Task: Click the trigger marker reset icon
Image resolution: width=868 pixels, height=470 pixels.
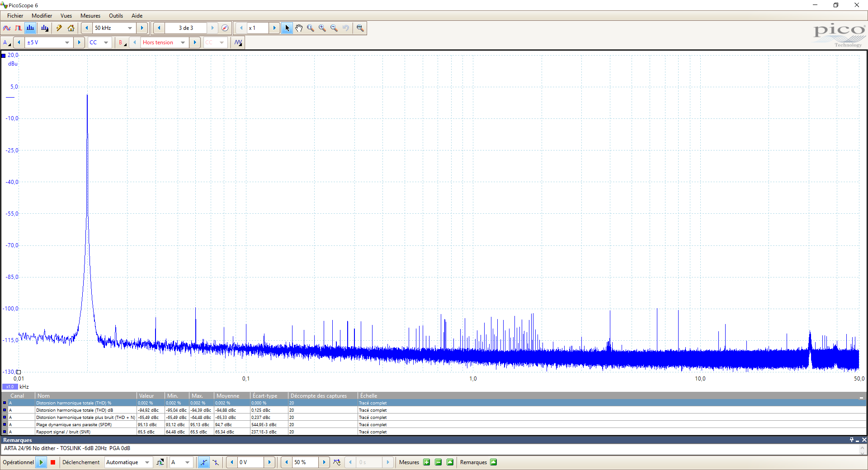Action: [x=337, y=462]
